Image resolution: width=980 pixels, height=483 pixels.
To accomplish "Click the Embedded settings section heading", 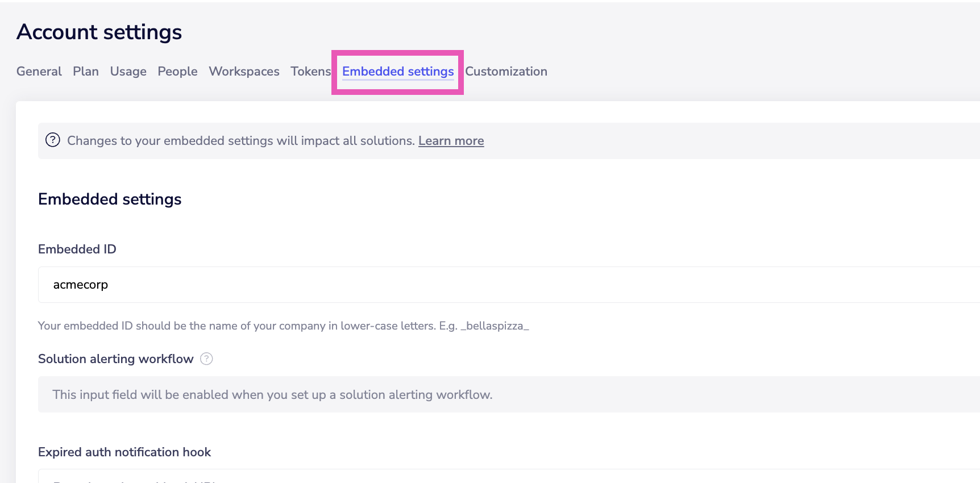I will (109, 199).
